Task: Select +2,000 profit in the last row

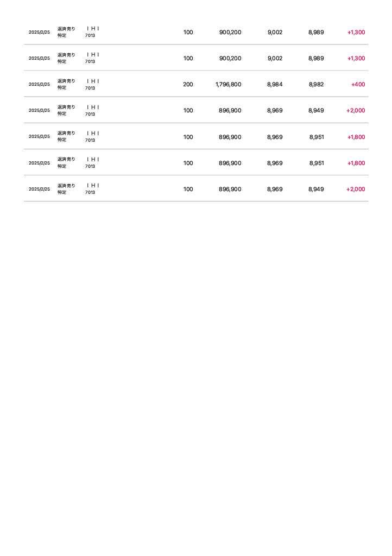Action: pos(356,189)
